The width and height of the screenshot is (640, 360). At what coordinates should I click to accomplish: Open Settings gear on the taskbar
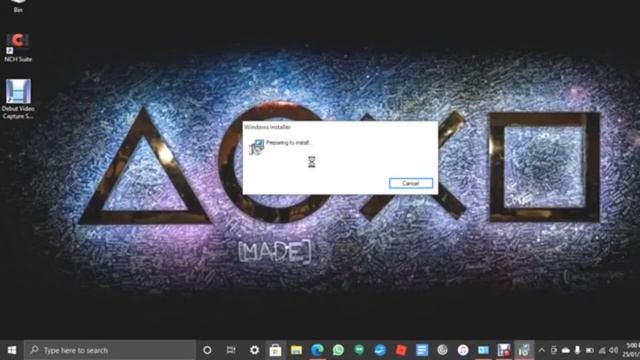pos(254,350)
